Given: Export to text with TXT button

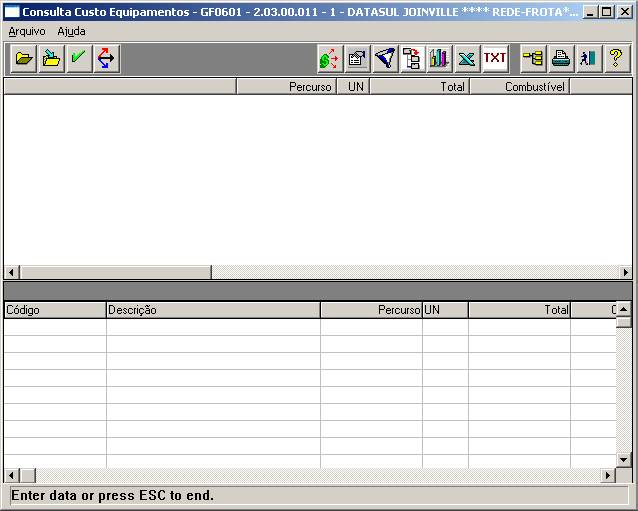Looking at the screenshot, I should (x=495, y=59).
